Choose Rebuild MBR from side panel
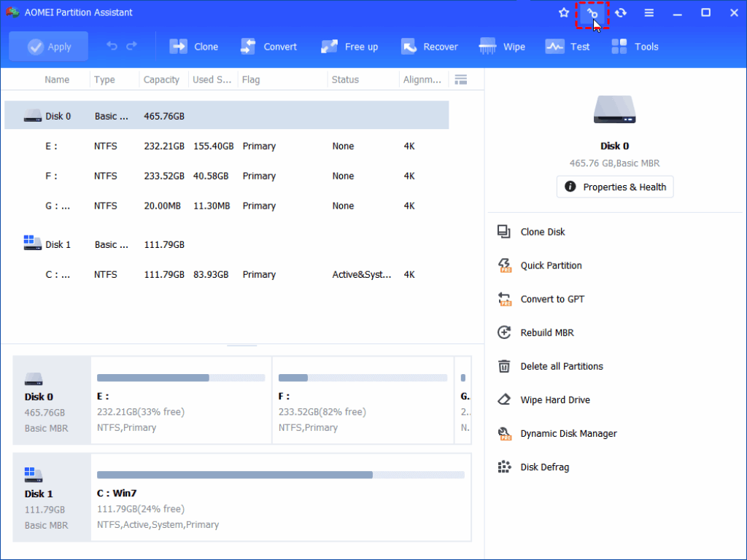The image size is (747, 560). click(x=546, y=332)
